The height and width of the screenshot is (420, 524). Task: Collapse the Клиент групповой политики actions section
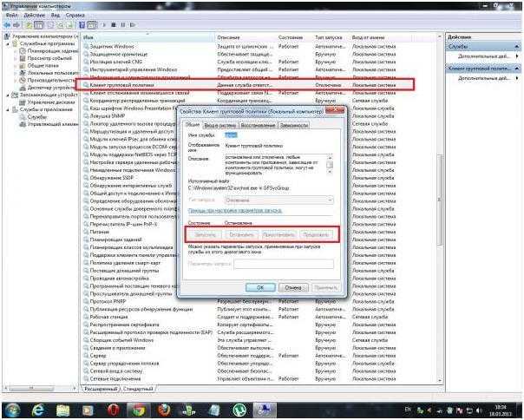coord(517,69)
